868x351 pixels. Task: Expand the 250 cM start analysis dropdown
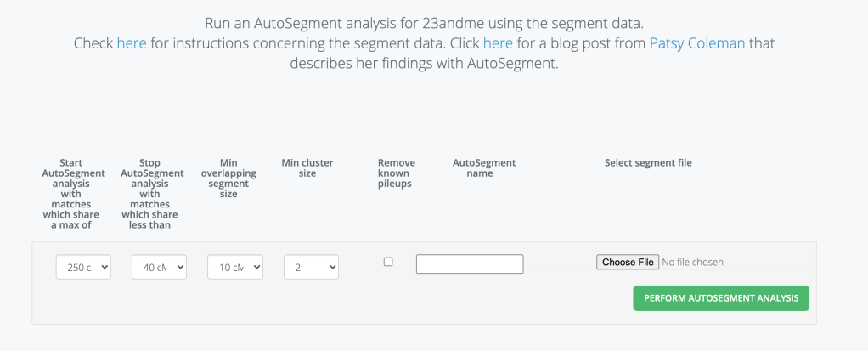tap(83, 268)
